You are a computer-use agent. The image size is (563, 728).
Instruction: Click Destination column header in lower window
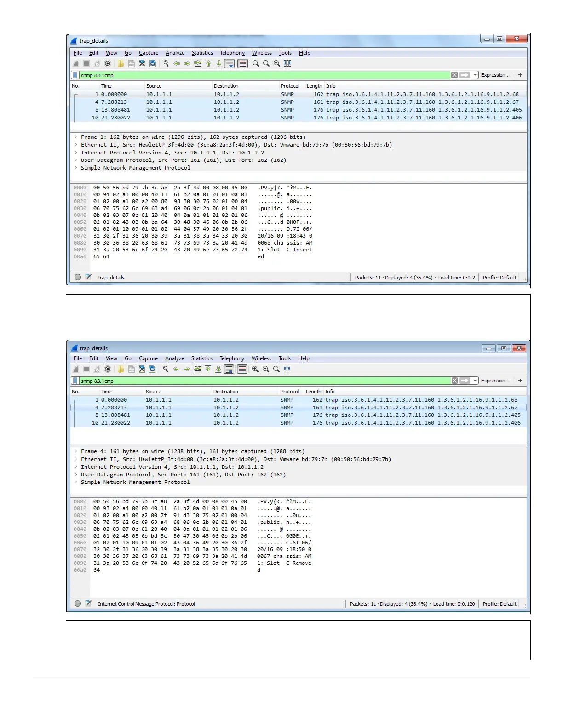point(225,392)
